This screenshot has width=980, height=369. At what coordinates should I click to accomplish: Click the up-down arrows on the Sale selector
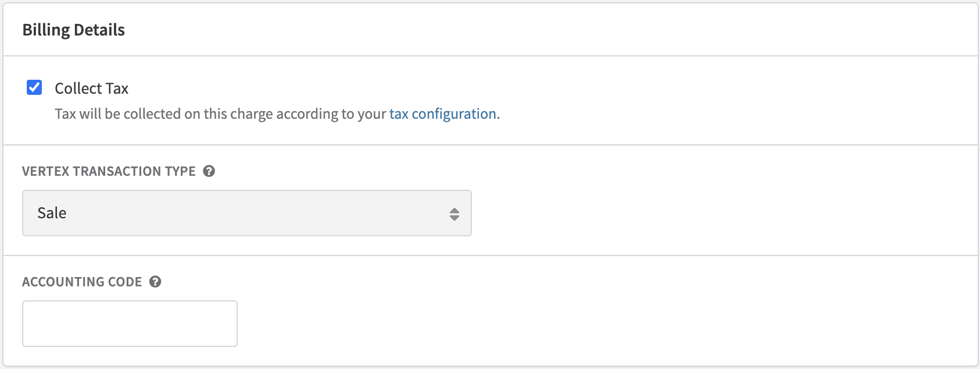(455, 214)
